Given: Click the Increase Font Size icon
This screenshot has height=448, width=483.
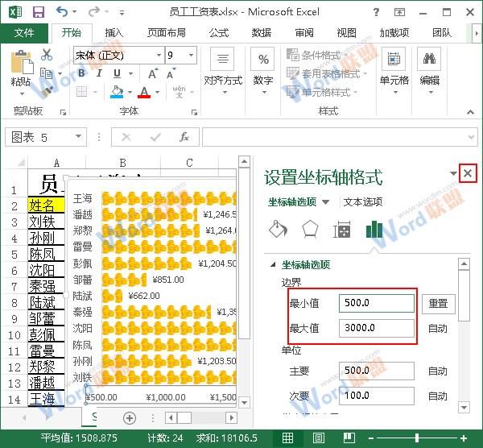Looking at the screenshot, I should tap(153, 73).
